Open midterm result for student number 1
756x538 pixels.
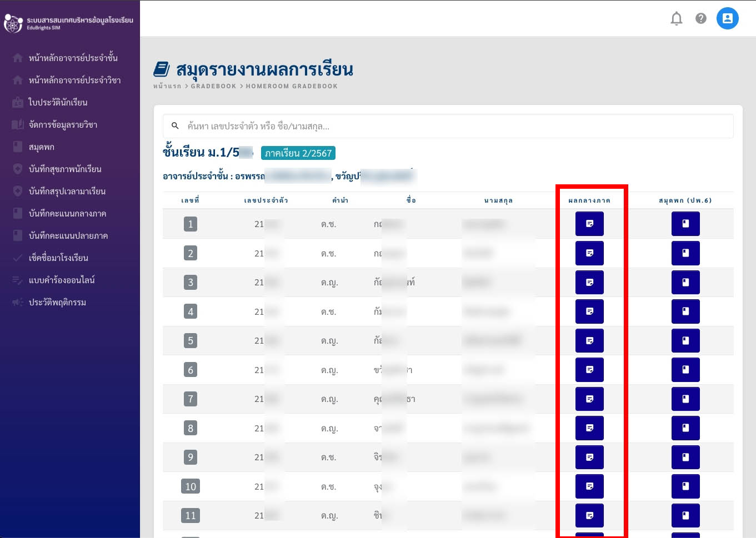(x=589, y=224)
